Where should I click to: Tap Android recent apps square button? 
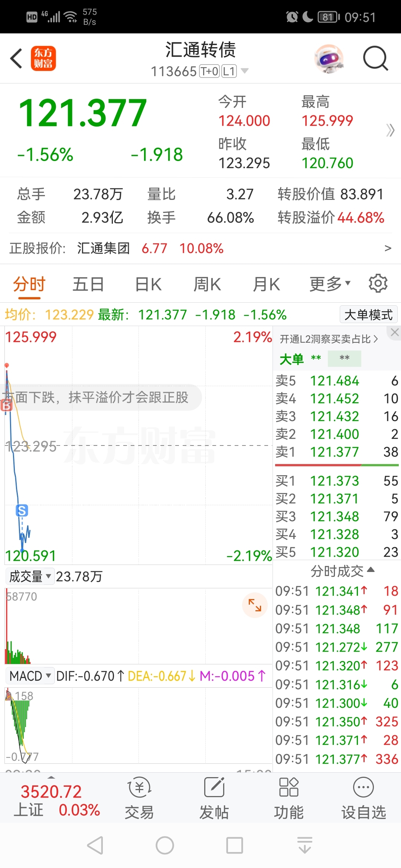(235, 845)
